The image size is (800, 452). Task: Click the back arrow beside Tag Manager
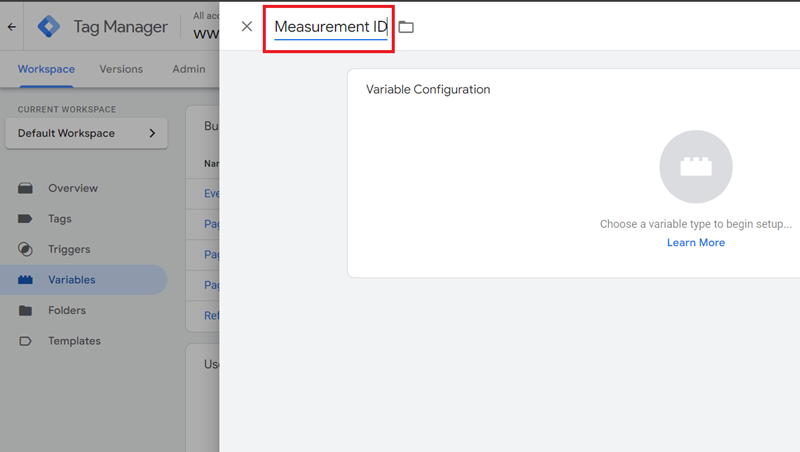click(x=12, y=27)
